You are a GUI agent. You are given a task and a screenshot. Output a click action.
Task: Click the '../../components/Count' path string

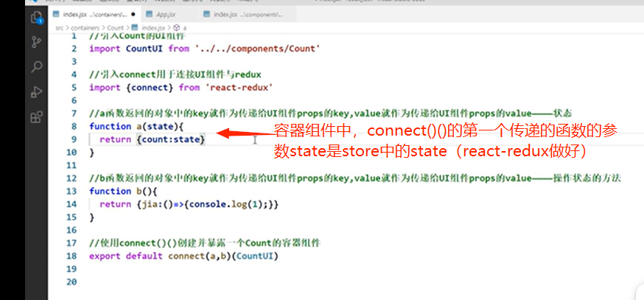point(258,49)
